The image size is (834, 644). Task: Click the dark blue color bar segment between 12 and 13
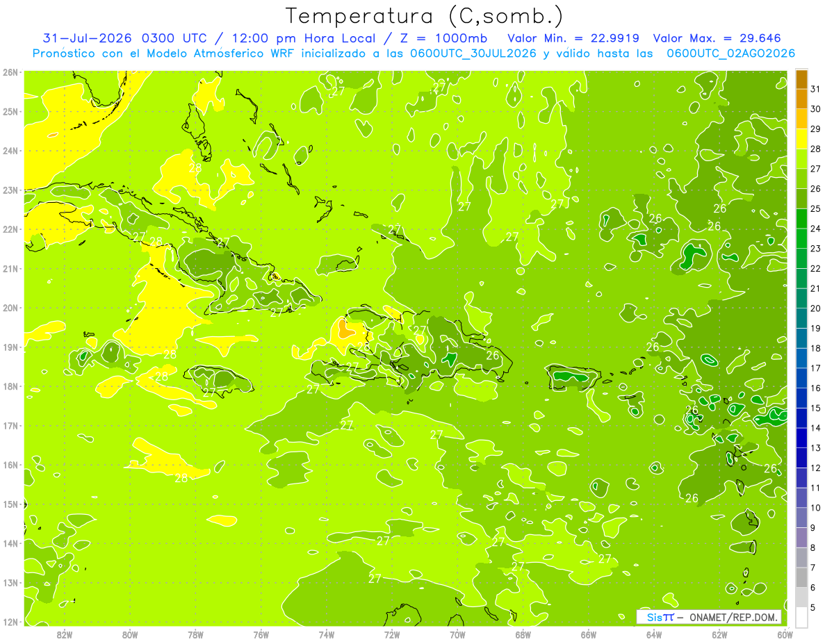(801, 458)
